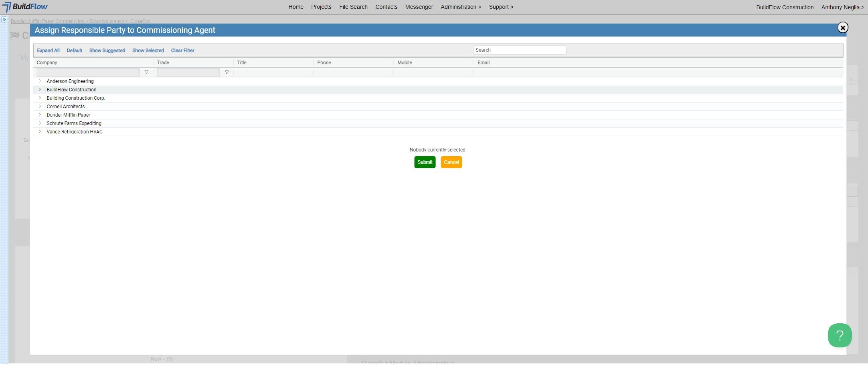Open the Contacts page

point(386,7)
